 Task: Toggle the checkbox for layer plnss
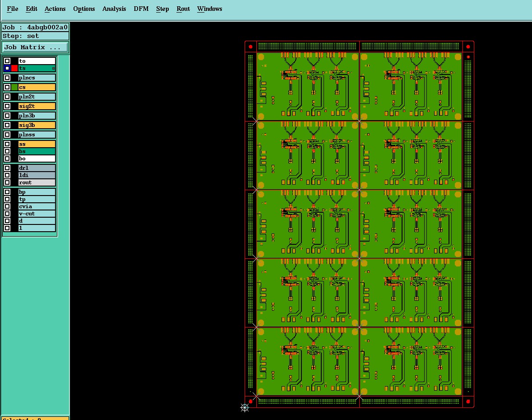coord(7,135)
